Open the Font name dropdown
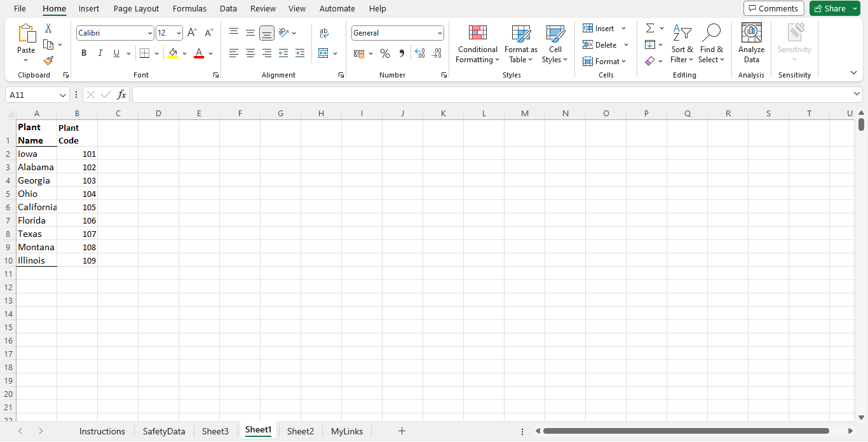This screenshot has height=442, width=868. click(x=114, y=32)
